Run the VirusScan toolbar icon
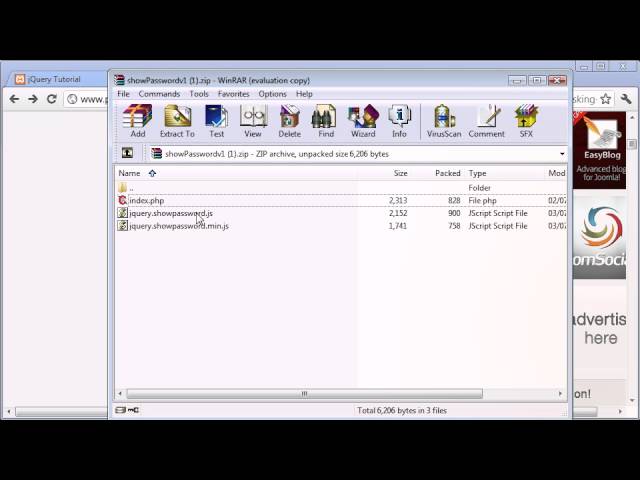This screenshot has width=640, height=480. (x=444, y=121)
